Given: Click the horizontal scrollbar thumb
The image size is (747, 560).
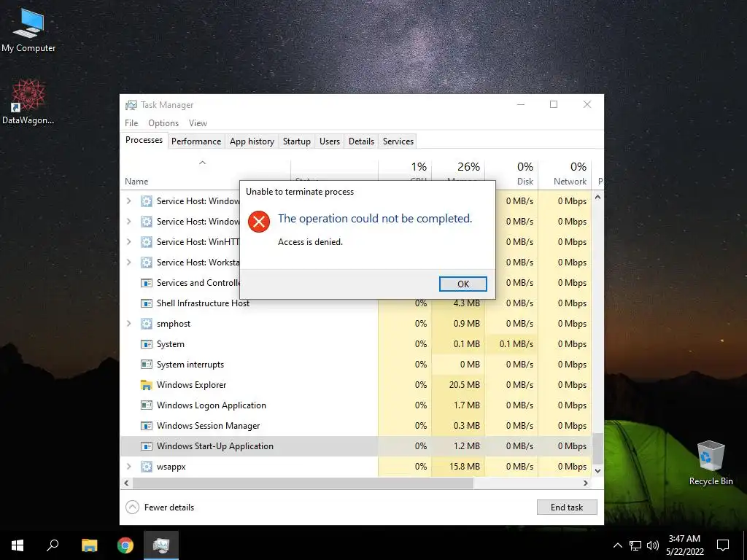Looking at the screenshot, I should tap(303, 483).
